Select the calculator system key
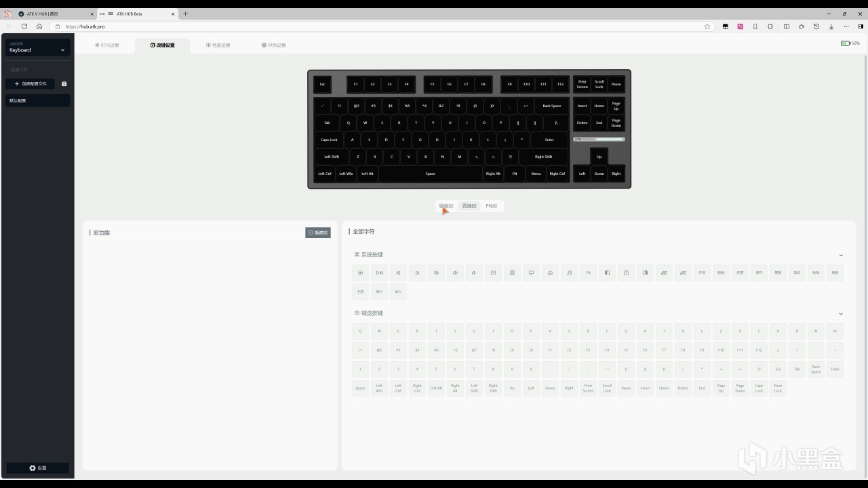The height and width of the screenshot is (488, 868). coord(512,272)
